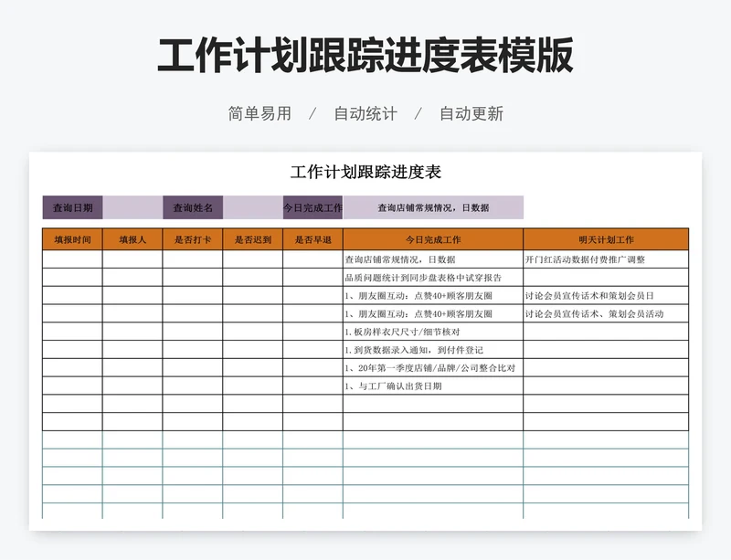Select the purple result cell 查询店铺常规情况，日数据
The width and height of the screenshot is (731, 560).
[433, 207]
